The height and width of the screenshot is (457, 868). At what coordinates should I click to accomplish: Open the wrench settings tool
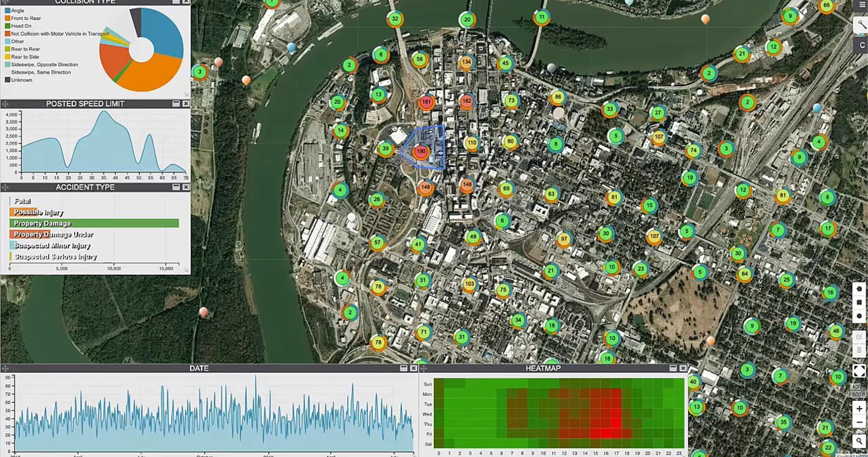click(x=861, y=24)
